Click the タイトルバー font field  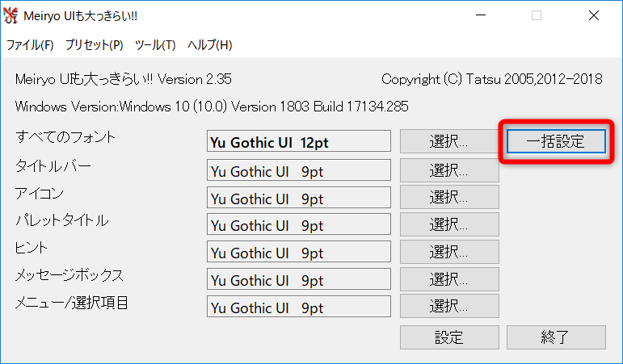click(298, 170)
